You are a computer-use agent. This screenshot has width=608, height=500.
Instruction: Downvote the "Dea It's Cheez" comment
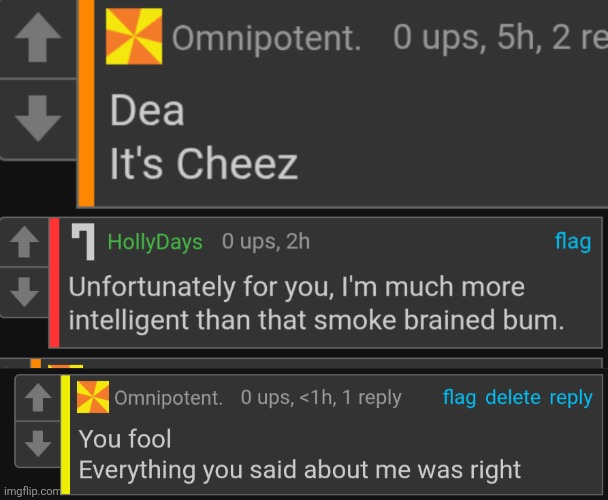click(37, 119)
